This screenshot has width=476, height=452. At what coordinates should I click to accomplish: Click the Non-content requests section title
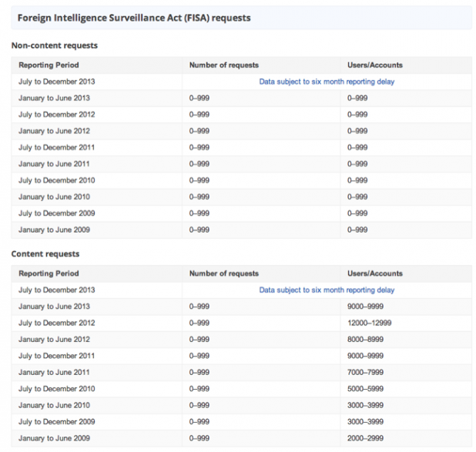pos(55,45)
